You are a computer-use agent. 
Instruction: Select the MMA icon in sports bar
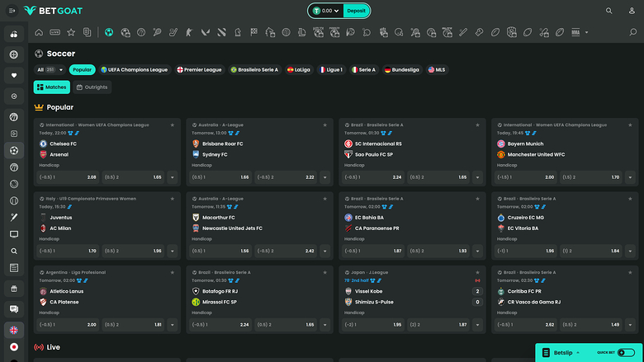click(x=575, y=32)
